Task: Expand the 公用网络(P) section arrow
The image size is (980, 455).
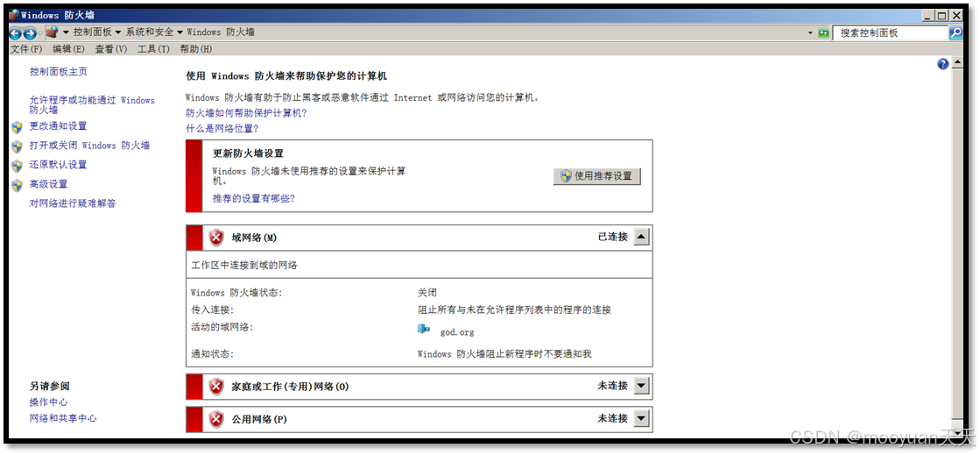Action: point(642,419)
